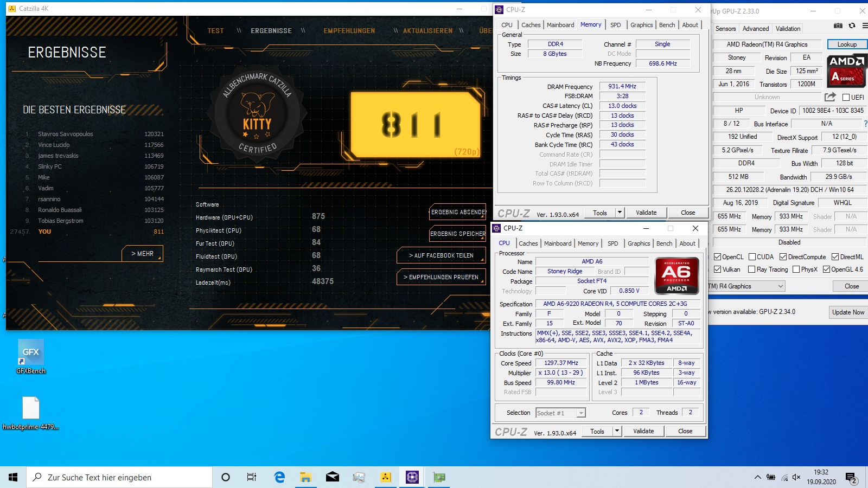The width and height of the screenshot is (868, 488).
Task: Toggle the OpenGL 4.6 checkbox
Action: [x=826, y=269]
